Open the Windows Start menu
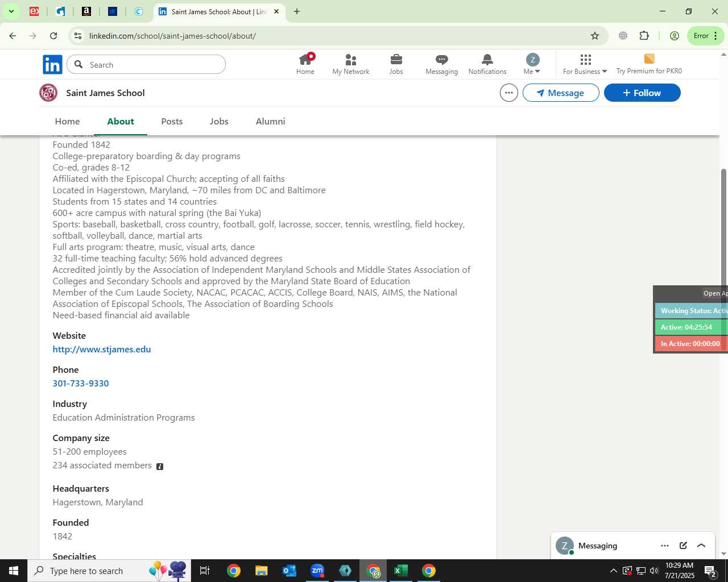This screenshot has height=582, width=728. [x=14, y=571]
